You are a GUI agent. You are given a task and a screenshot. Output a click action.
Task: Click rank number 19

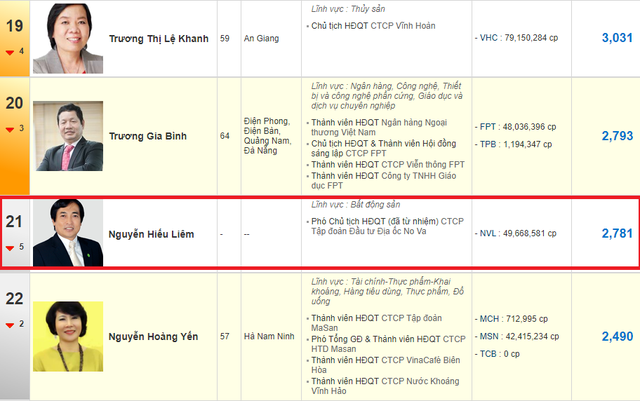coord(14,26)
